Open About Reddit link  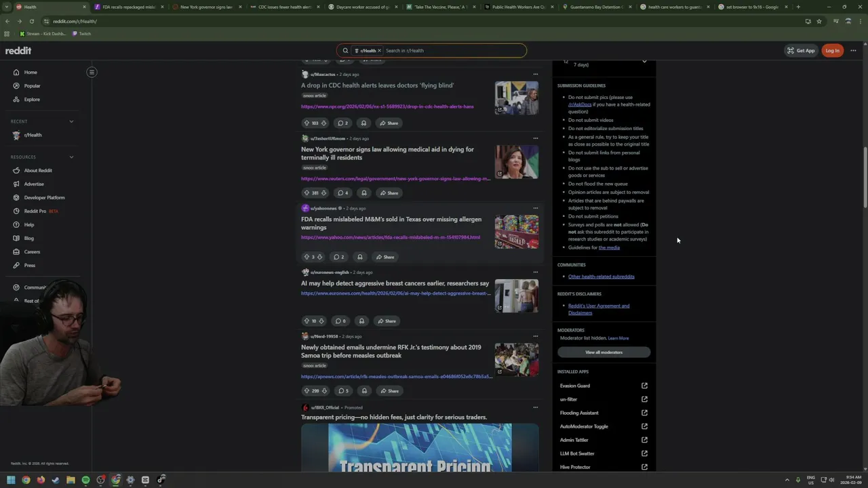click(38, 170)
